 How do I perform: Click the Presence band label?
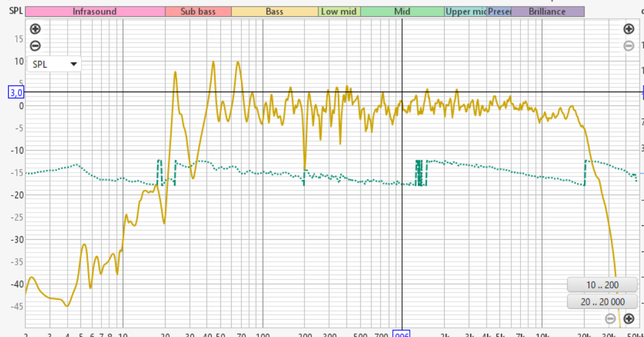point(499,11)
